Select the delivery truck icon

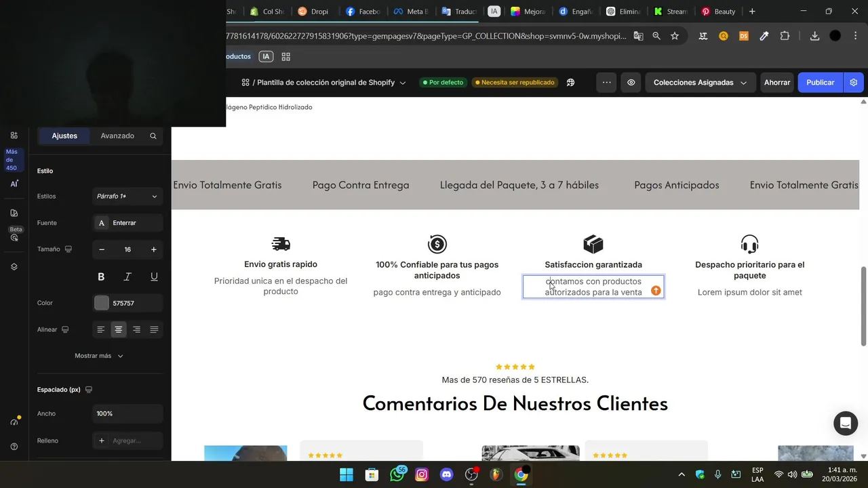point(281,244)
